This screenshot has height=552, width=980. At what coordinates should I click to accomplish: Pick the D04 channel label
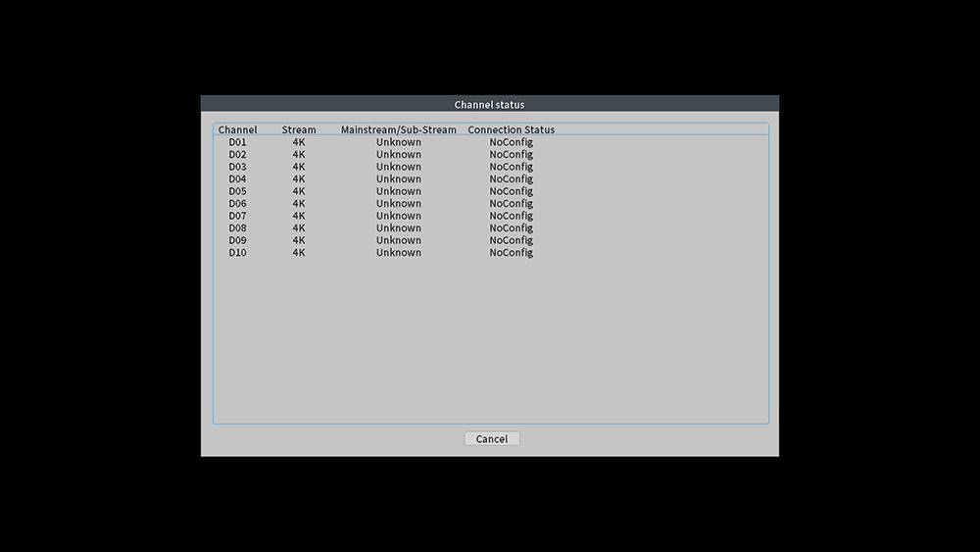(x=238, y=179)
